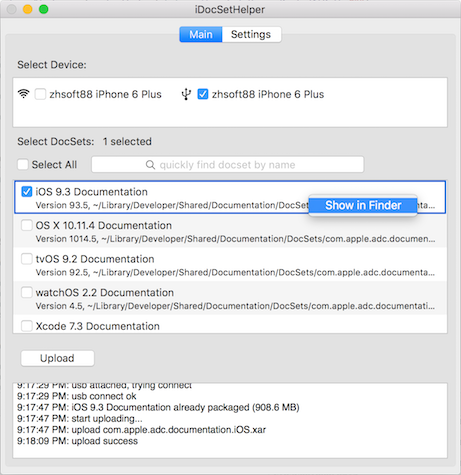Click the Wi-Fi connection icon
The width and height of the screenshot is (461, 475).
click(23, 94)
